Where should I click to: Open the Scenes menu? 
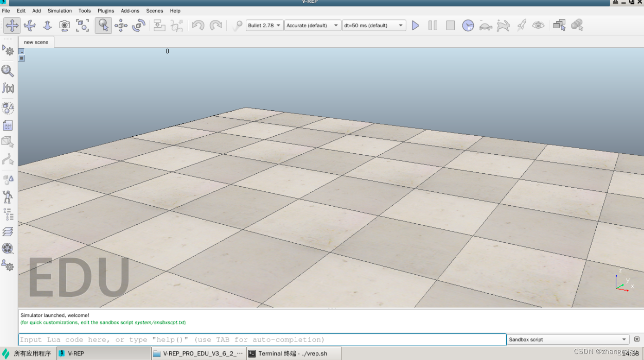154,11
